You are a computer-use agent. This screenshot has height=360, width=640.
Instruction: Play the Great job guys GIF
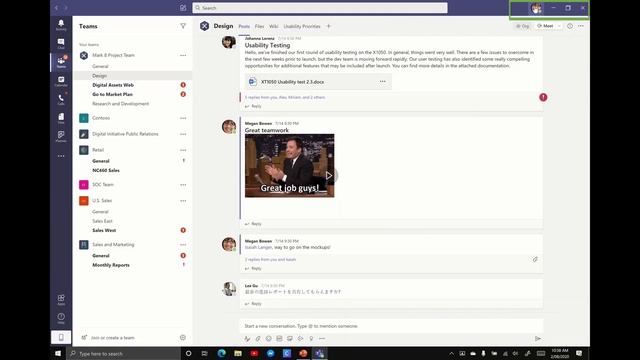click(x=329, y=176)
